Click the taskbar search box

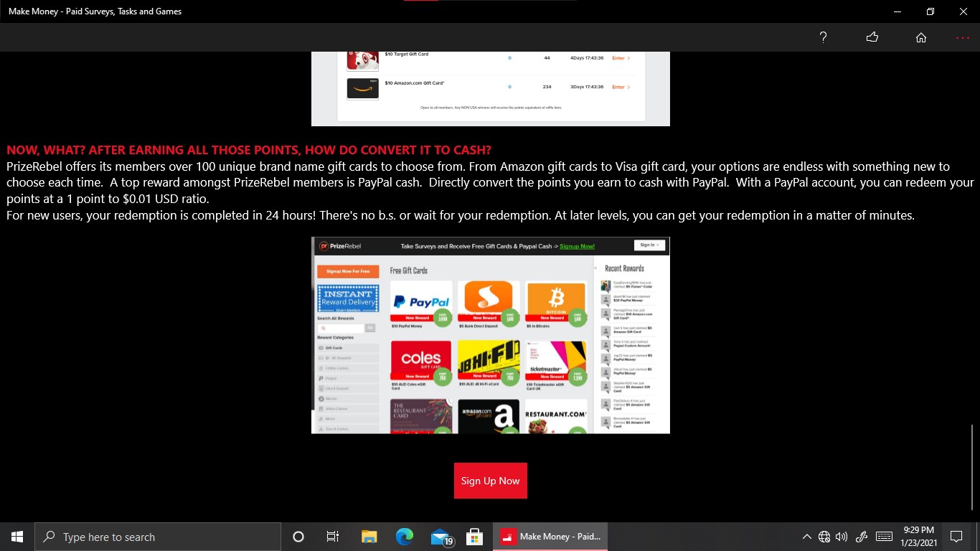(x=158, y=537)
